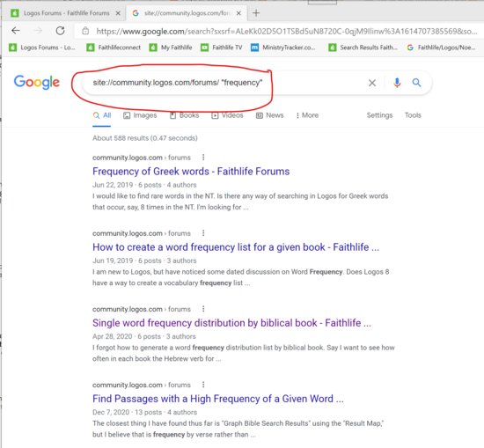Image resolution: width=484 pixels, height=448 pixels.
Task: Select the All results tab
Action: [102, 115]
